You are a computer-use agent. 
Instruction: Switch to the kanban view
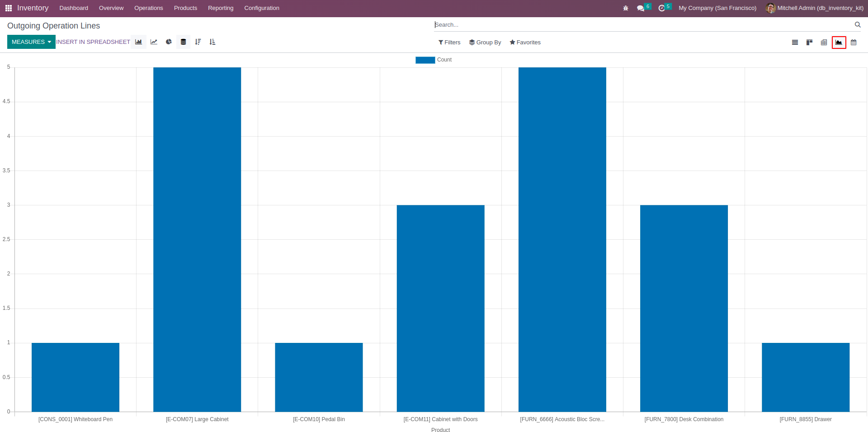pos(809,43)
